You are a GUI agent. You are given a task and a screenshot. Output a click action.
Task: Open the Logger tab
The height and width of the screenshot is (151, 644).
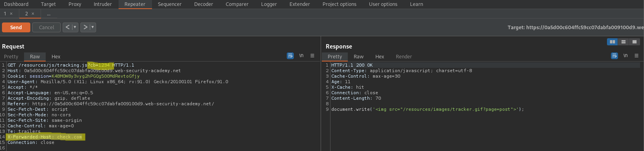tap(269, 4)
